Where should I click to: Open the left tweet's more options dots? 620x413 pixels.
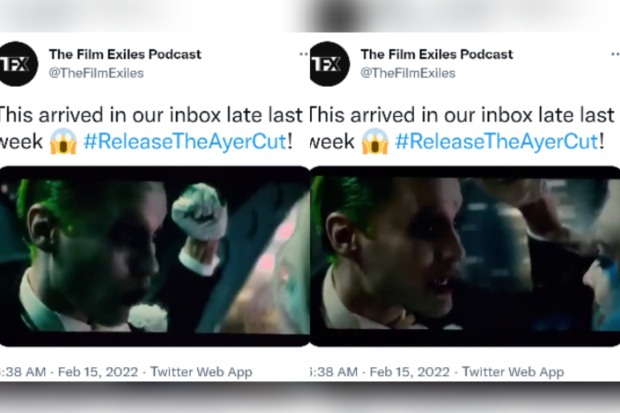coord(304,54)
